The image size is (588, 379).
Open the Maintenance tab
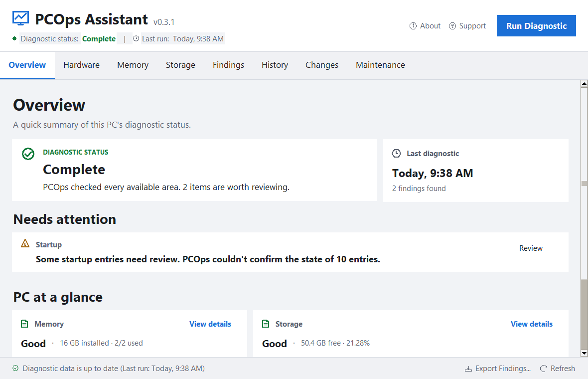click(380, 65)
